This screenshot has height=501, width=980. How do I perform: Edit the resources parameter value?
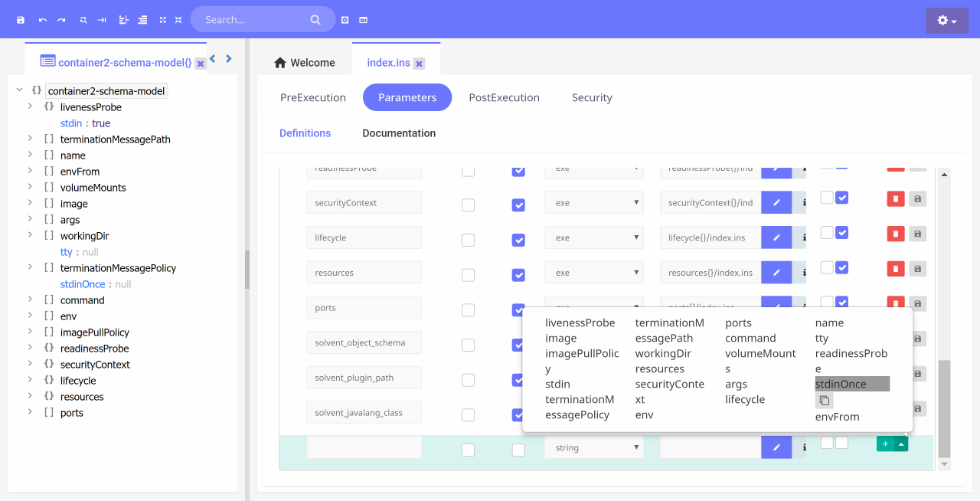(x=776, y=273)
